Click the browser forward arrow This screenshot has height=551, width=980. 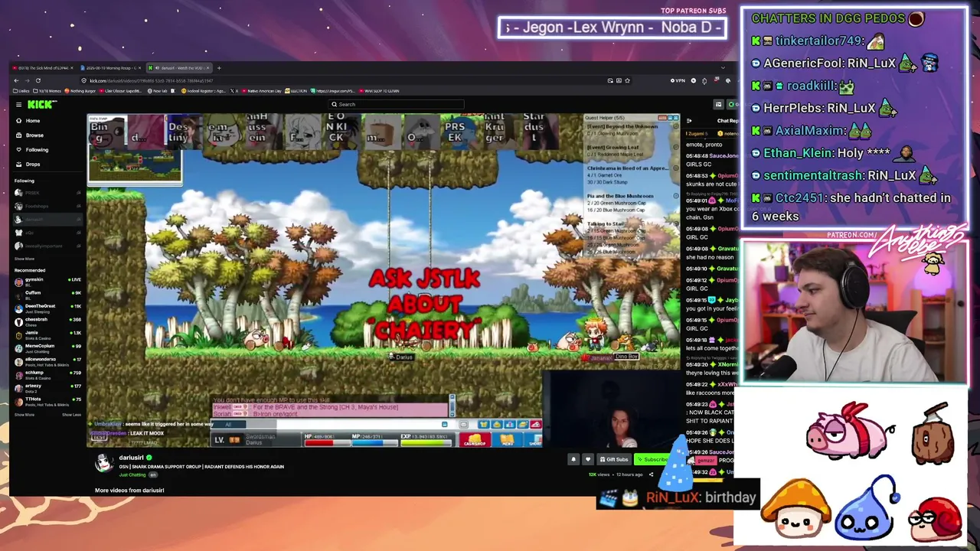pos(27,80)
